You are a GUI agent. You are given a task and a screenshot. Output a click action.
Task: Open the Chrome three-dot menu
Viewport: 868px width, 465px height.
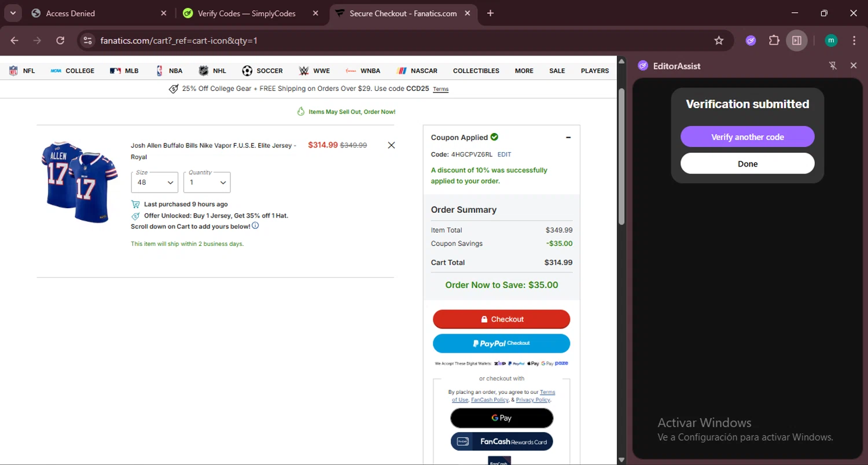[854, 40]
